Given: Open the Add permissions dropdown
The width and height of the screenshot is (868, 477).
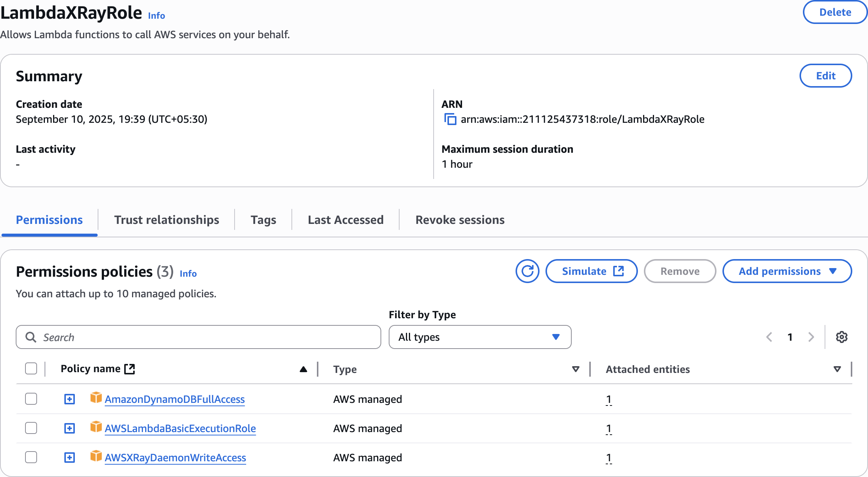Looking at the screenshot, I should point(787,271).
